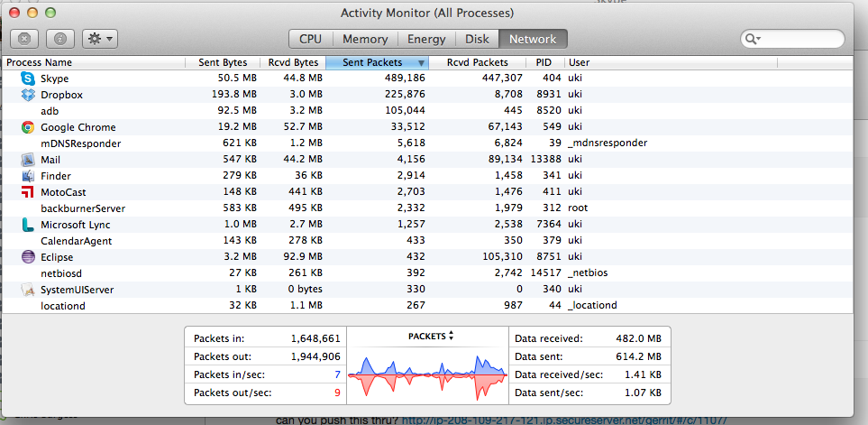Select the Eclipse process icon

pyautogui.click(x=28, y=257)
